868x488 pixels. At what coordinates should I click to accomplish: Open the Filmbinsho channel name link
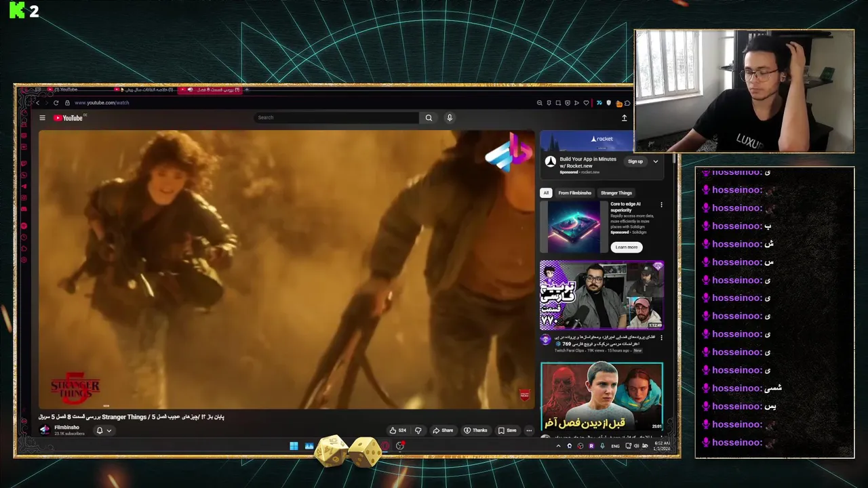67,428
